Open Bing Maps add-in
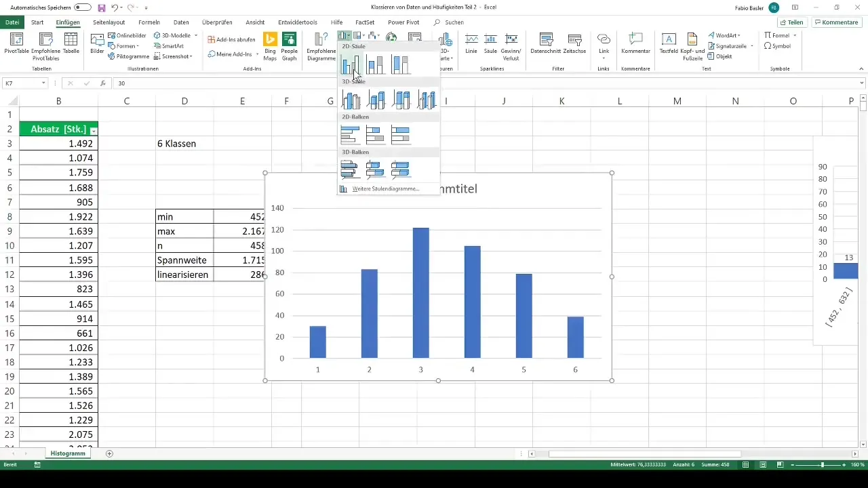The height and width of the screenshot is (488, 868). click(271, 46)
